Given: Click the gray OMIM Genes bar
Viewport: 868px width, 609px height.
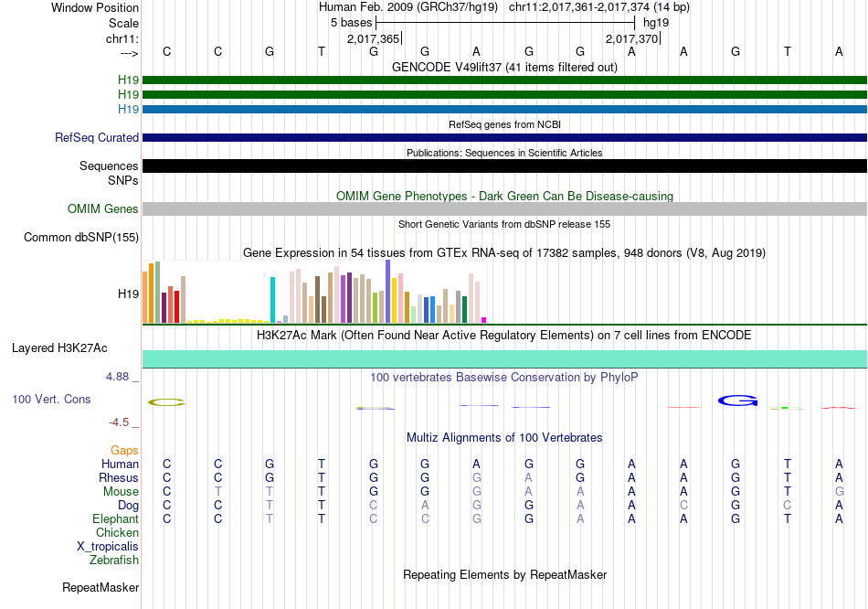Looking at the screenshot, I should pyautogui.click(x=504, y=208).
